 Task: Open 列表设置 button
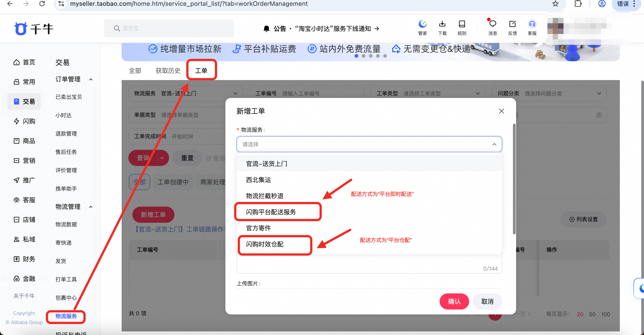tap(583, 219)
